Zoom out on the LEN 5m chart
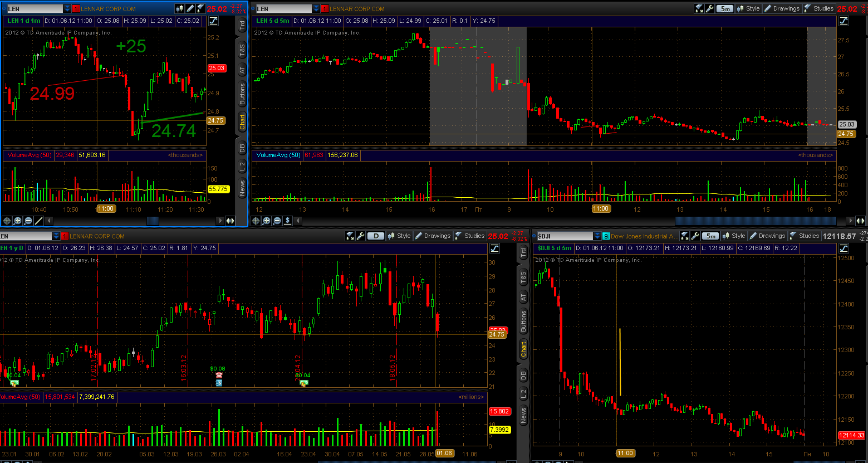The image size is (868, 463). pyautogui.click(x=277, y=221)
